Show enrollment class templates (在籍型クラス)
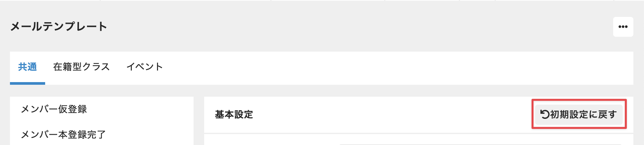This screenshot has width=644, height=145. tap(81, 67)
